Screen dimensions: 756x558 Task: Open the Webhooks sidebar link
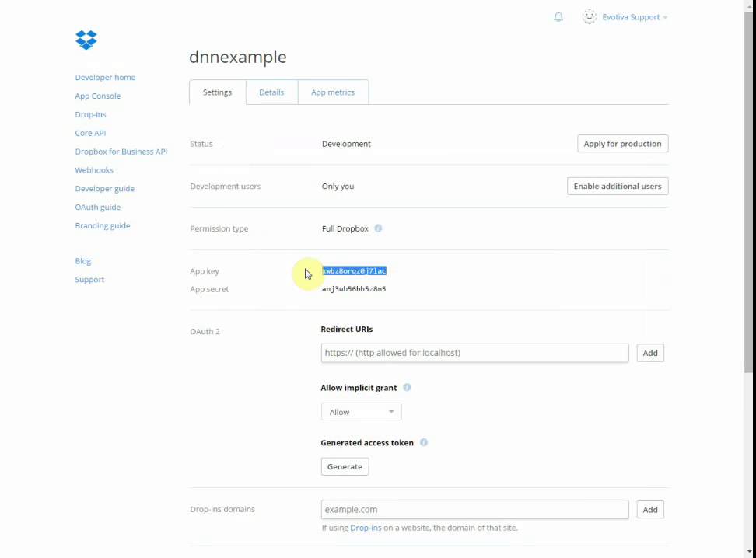[x=94, y=170]
